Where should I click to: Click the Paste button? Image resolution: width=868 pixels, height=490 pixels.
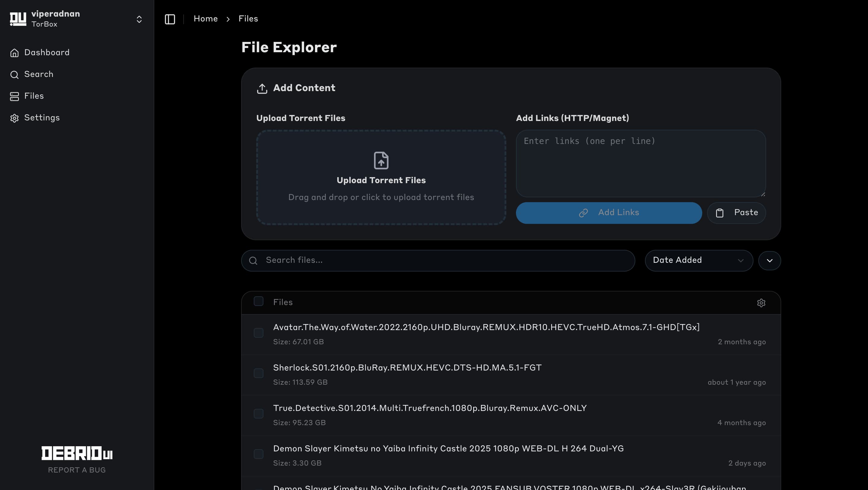736,213
